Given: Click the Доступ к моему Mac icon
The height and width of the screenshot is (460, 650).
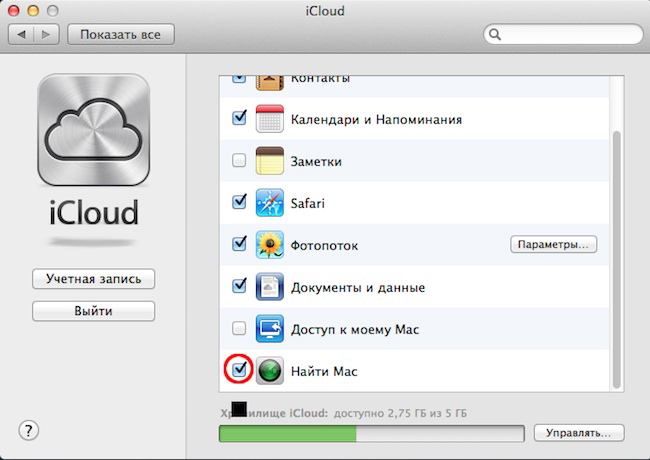Looking at the screenshot, I should (x=271, y=328).
